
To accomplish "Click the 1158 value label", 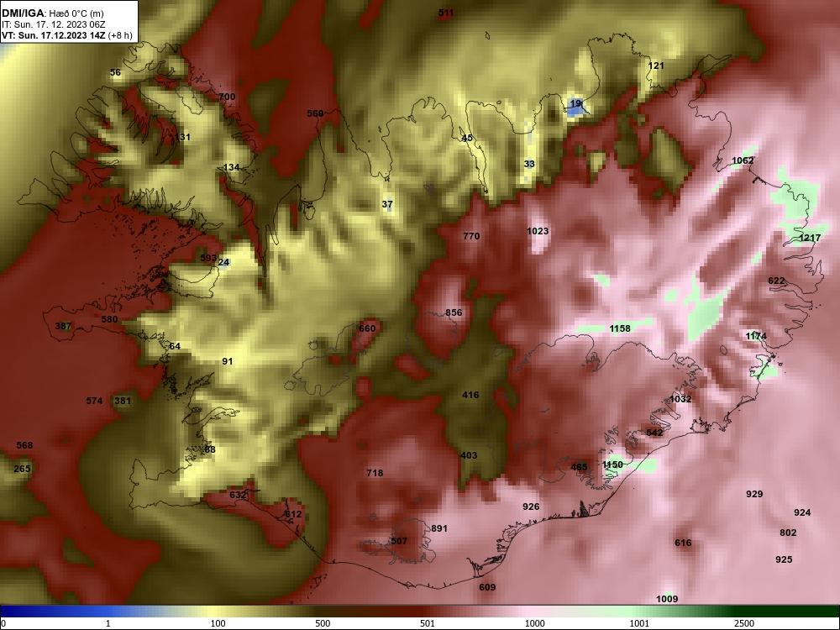I will click(620, 328).
